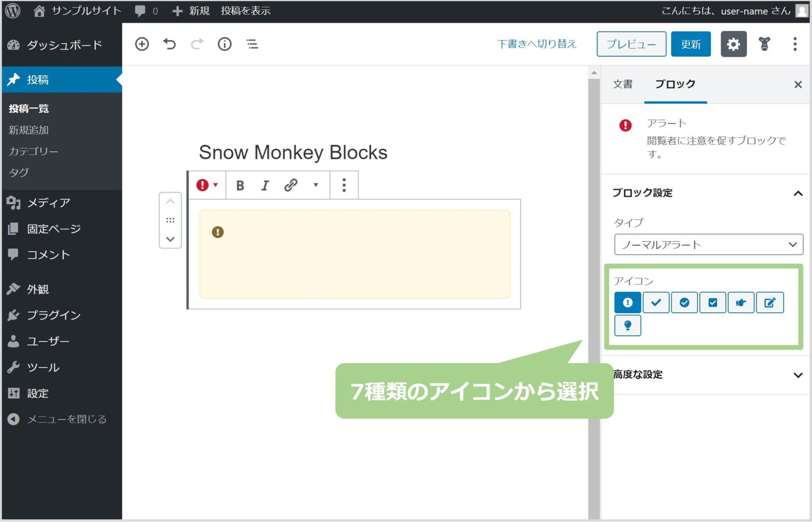Toggle italic formatting on the alert text
Image resolution: width=812 pixels, height=522 pixels.
pos(265,185)
